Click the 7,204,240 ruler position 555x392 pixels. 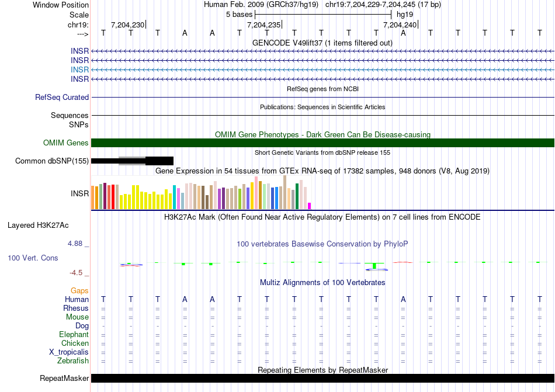click(x=400, y=25)
